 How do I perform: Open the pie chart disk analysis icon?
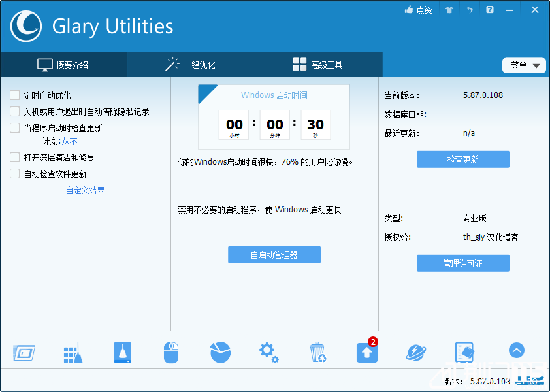click(220, 352)
